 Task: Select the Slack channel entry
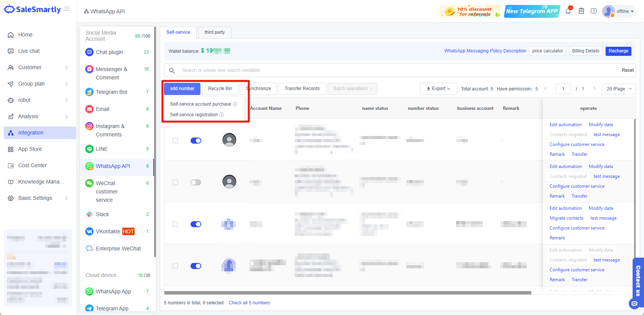coord(102,214)
